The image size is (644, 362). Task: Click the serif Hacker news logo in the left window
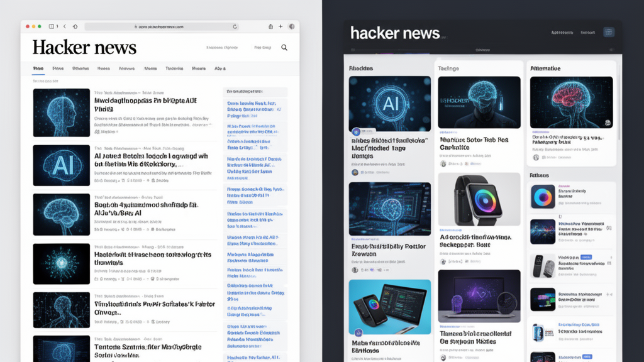[84, 48]
